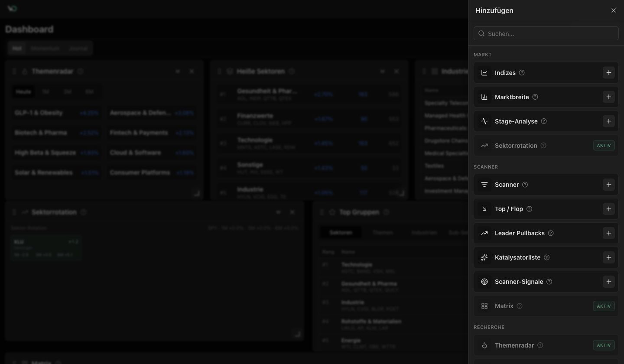Open help for Top / Flop
Image resolution: width=624 pixels, height=364 pixels.
pos(529,209)
